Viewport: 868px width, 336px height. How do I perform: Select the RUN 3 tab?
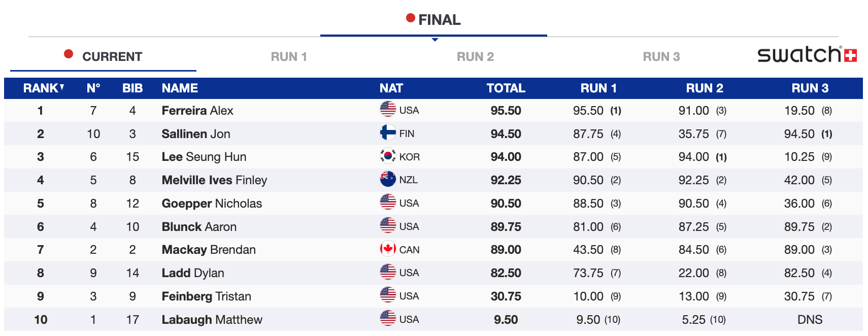click(661, 57)
